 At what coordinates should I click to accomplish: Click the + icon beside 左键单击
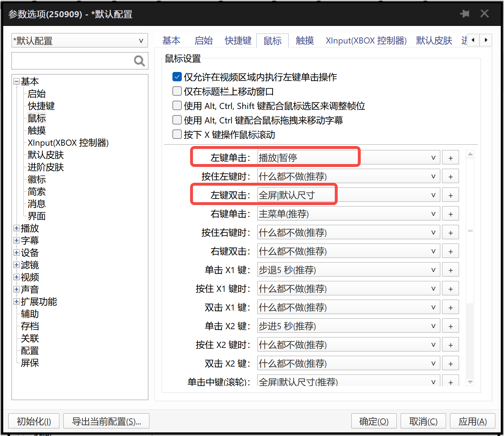coord(450,157)
